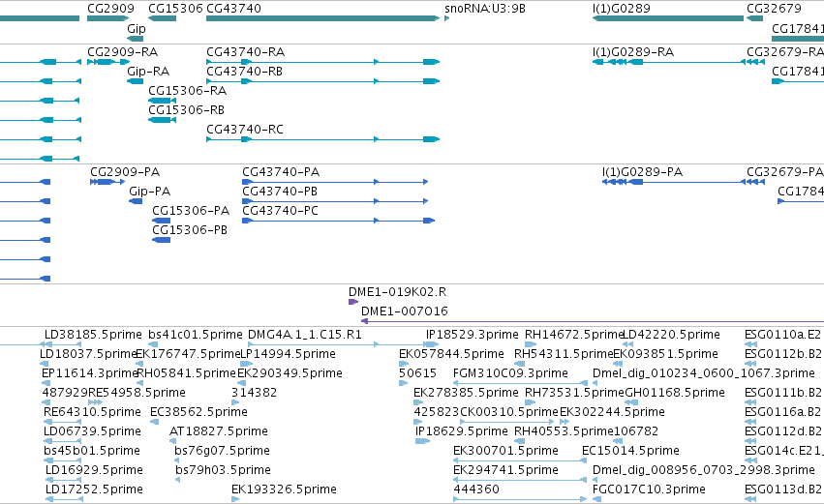Select EST AT18827.5prime
Image resolution: width=824 pixels, height=504 pixels.
pyautogui.click(x=219, y=432)
